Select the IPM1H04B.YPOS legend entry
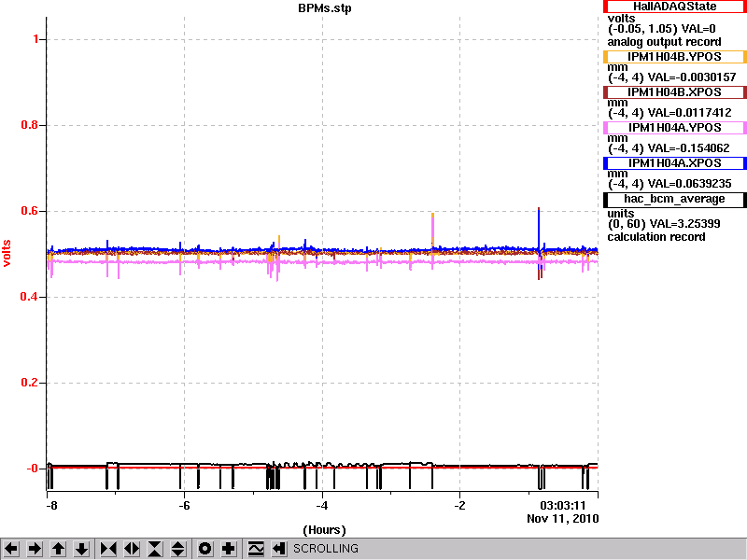Viewport: 747px width, 560px height. pos(674,57)
